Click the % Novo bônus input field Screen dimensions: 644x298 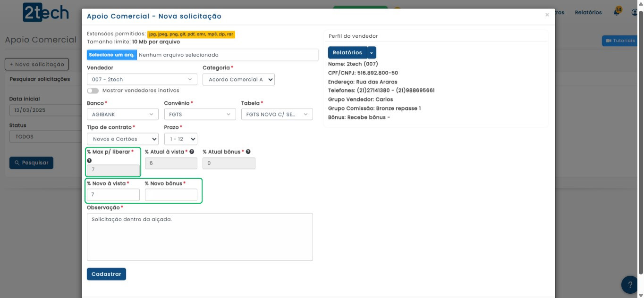click(x=171, y=195)
